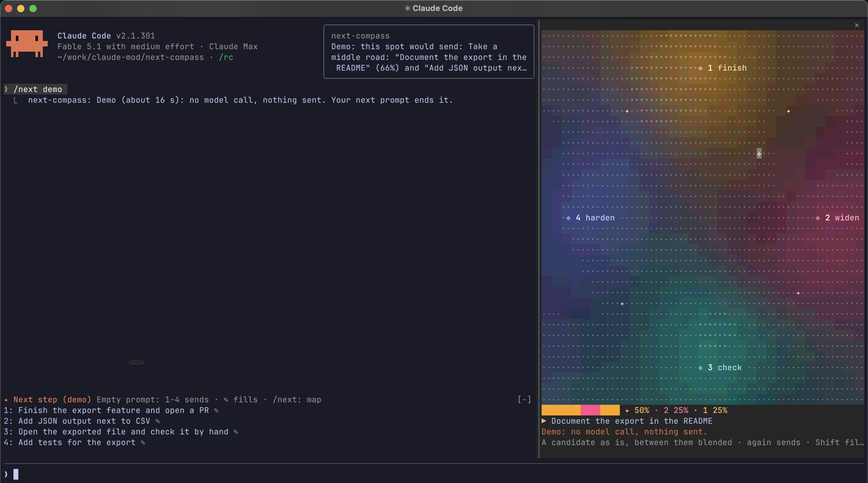Click 'Demo: no model call, nothing sent.' in map panel

625,432
